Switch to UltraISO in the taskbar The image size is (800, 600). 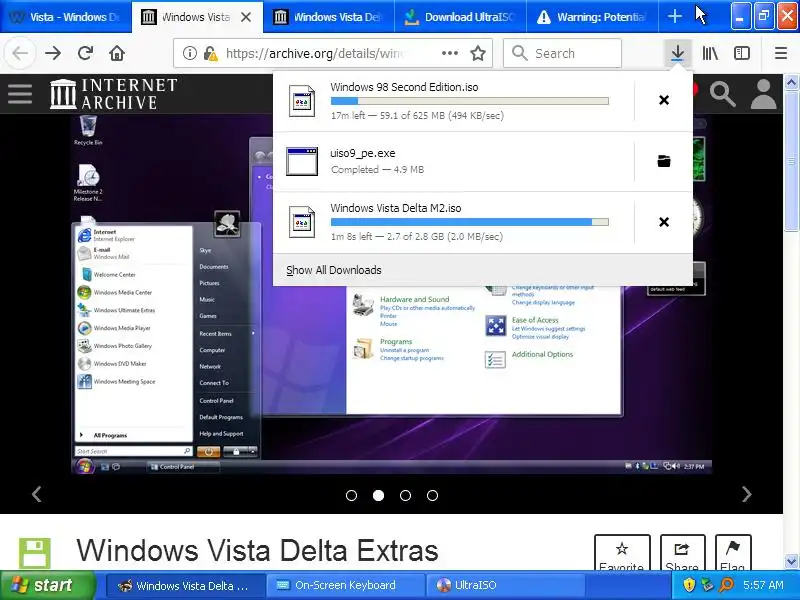(x=505, y=586)
